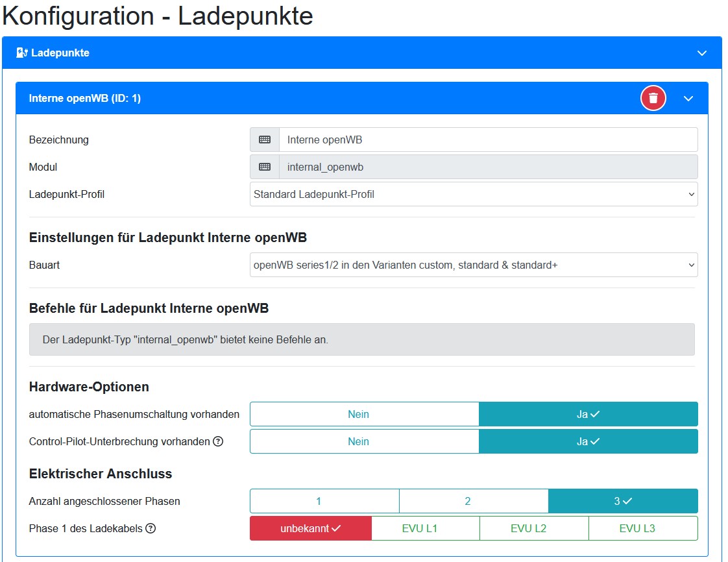Screen dimensions: 728x562
Task: Set automatische Phasenumschaltung to Ja
Action: [x=588, y=414]
